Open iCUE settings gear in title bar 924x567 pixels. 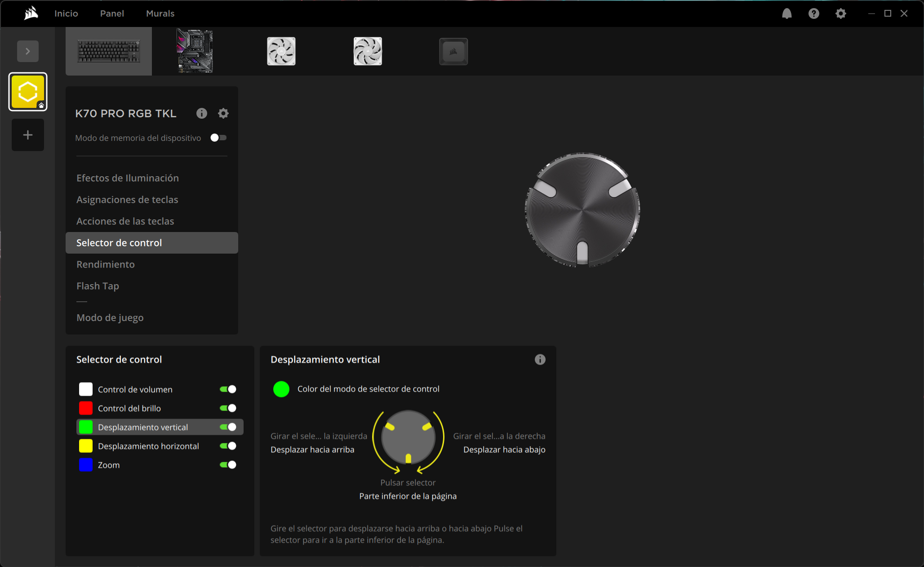tap(840, 13)
